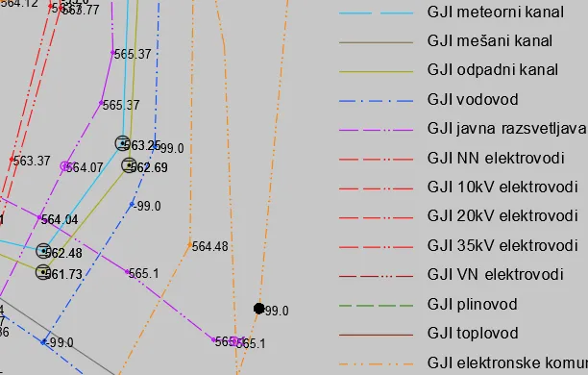Viewport: 588px width, 375px height.
Task: Select the 'GJI VN elektrovodi' legend label
Action: [496, 274]
